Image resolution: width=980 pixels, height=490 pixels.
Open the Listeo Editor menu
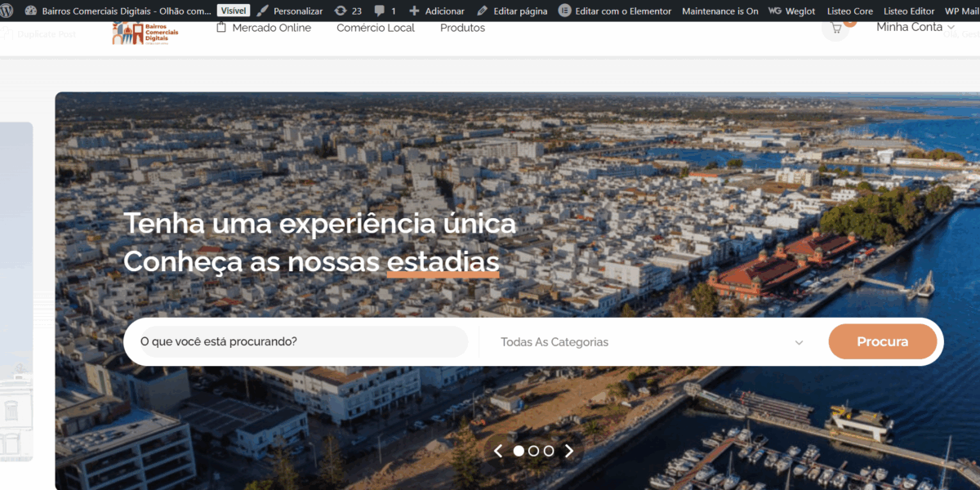tap(909, 11)
